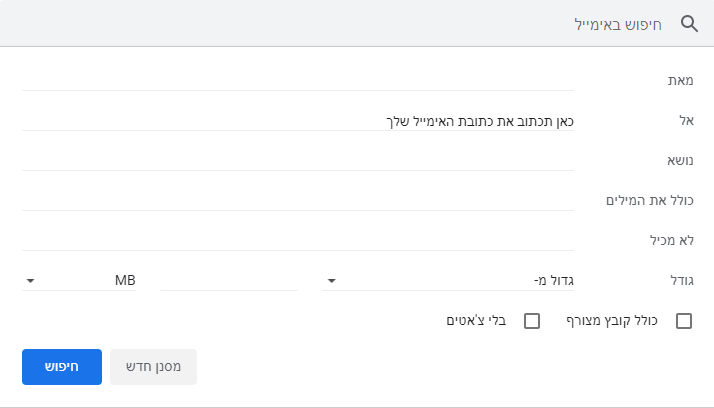Image resolution: width=714 pixels, height=408 pixels.
Task: Click the 'נושא' subject input field
Action: pos(297,159)
